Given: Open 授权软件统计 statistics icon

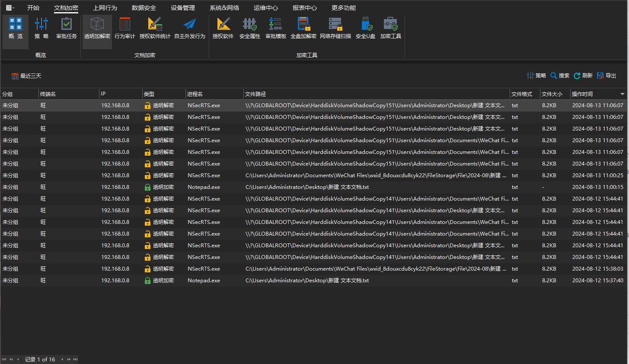Looking at the screenshot, I should 155,29.
